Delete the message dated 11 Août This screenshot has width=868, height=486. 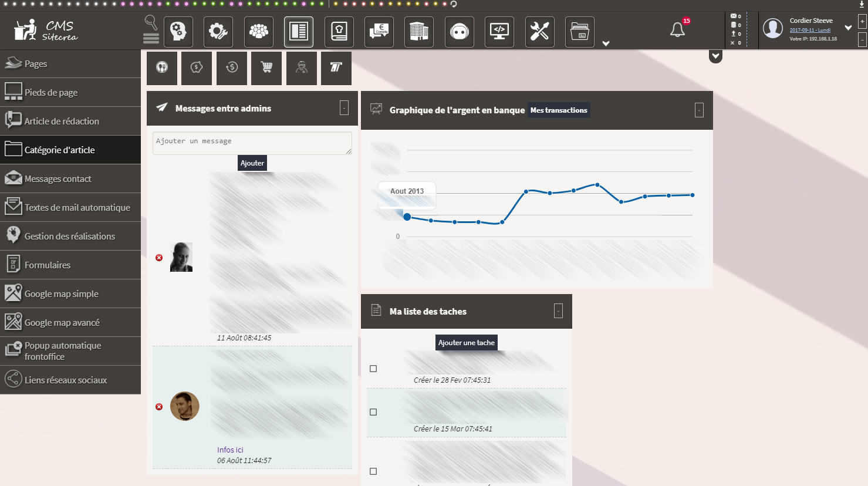tap(159, 258)
